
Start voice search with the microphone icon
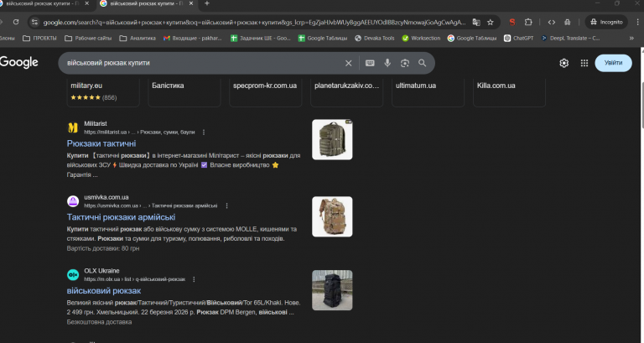387,63
